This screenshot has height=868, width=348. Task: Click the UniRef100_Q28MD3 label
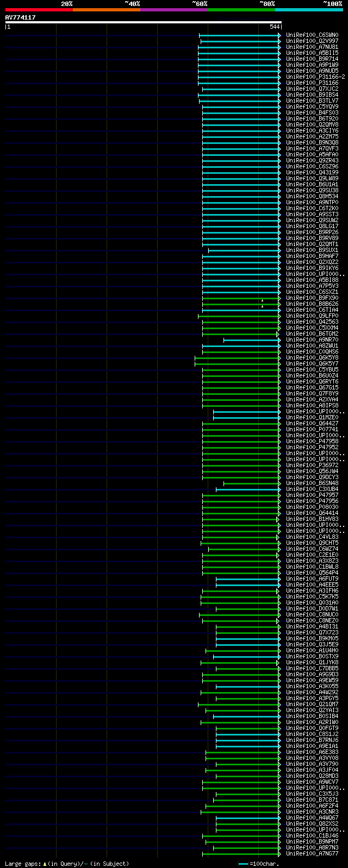click(312, 776)
